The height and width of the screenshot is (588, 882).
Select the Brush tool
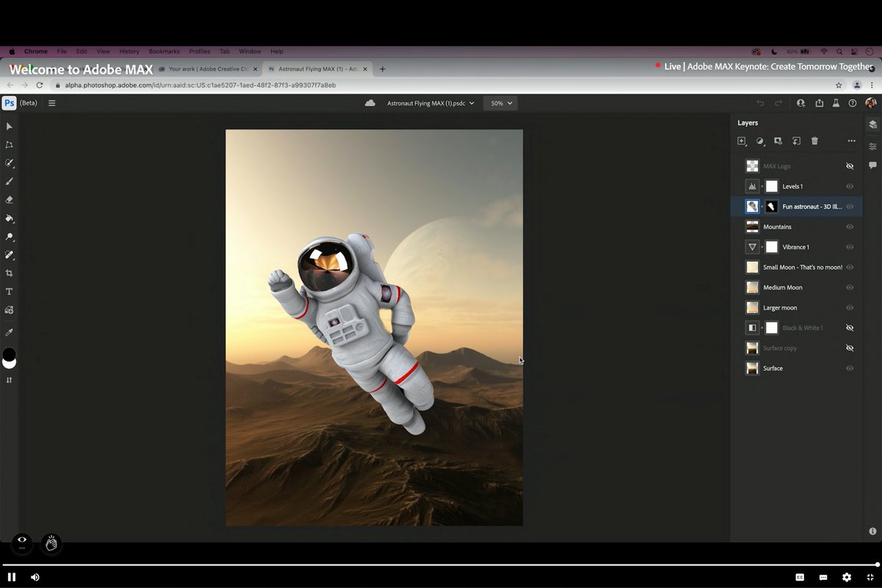(x=10, y=181)
